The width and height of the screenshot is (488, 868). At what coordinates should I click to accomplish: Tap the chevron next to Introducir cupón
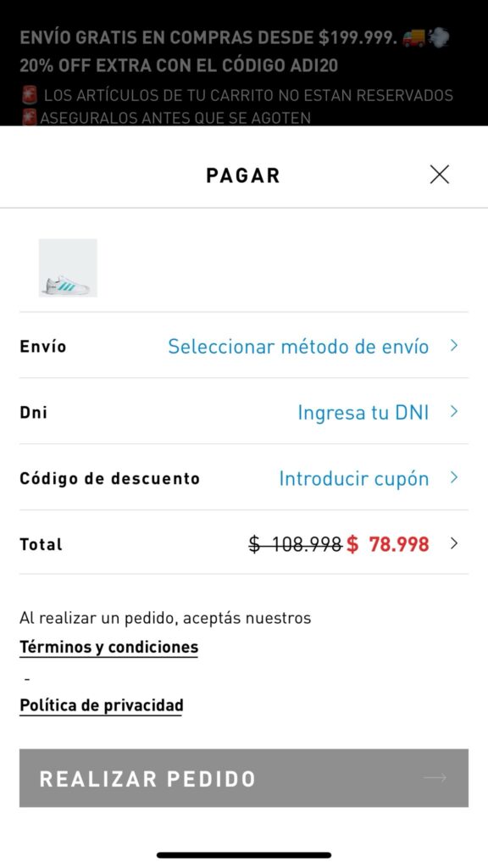pyautogui.click(x=455, y=478)
